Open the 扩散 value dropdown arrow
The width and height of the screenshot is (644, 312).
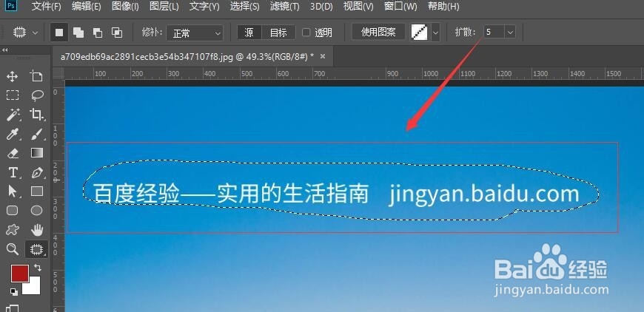pos(510,32)
